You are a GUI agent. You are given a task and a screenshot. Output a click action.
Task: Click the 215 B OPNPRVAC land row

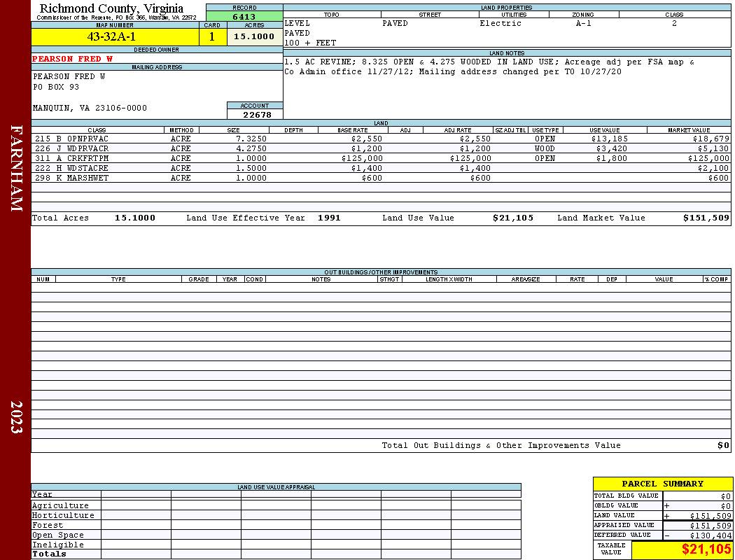pos(381,139)
